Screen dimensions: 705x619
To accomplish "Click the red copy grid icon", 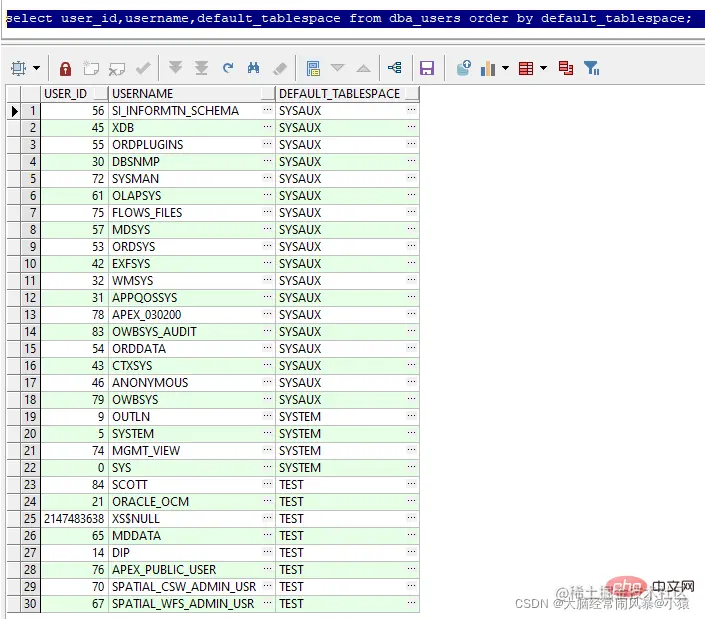I will 566,68.
